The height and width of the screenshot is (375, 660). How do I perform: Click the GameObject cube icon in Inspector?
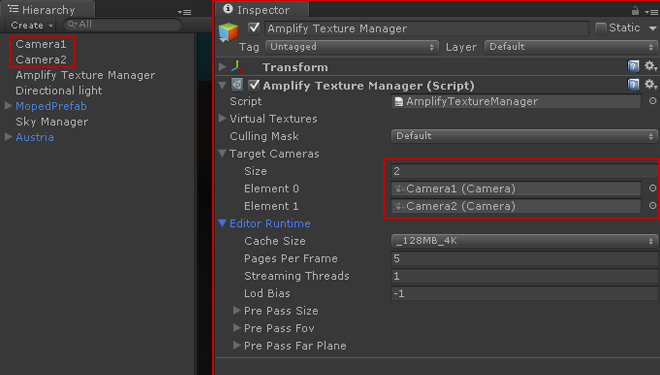[x=229, y=32]
